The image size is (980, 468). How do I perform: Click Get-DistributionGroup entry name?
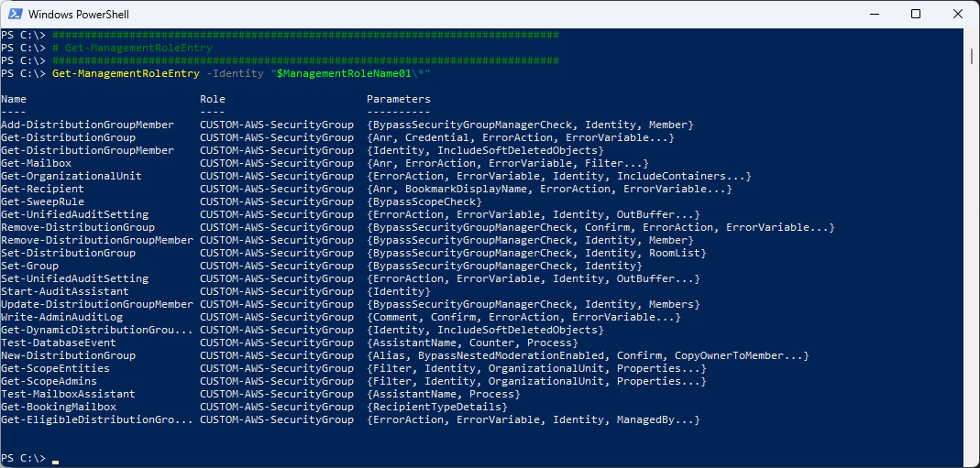(x=68, y=138)
